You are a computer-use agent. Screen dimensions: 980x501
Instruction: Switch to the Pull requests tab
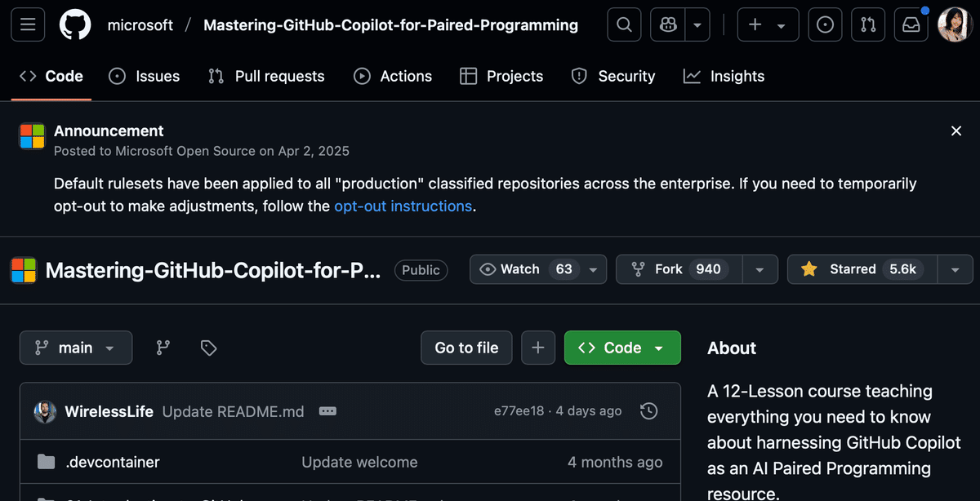[266, 76]
